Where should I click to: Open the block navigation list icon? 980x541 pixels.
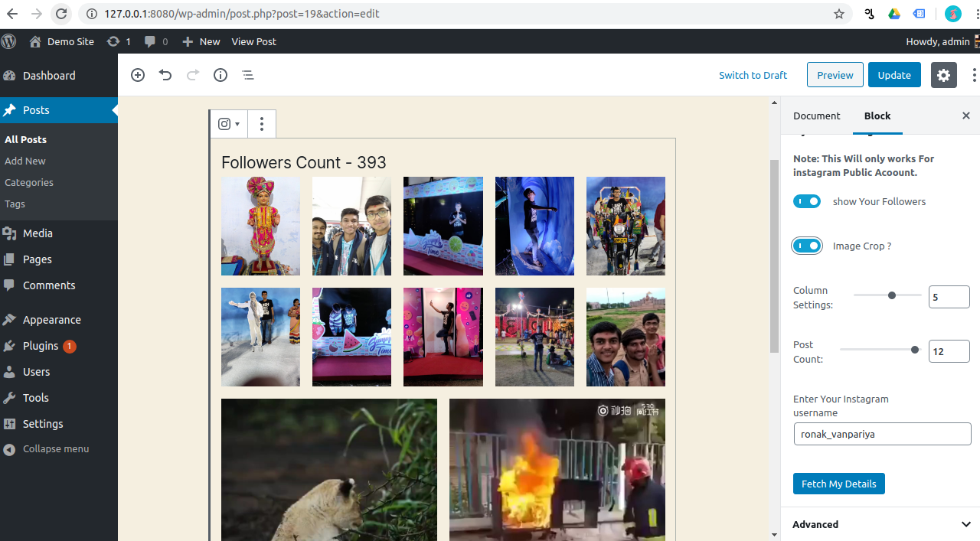tap(247, 75)
